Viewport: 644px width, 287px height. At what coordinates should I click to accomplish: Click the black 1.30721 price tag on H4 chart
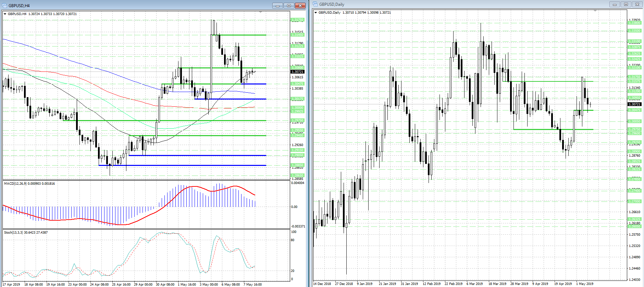click(x=297, y=72)
